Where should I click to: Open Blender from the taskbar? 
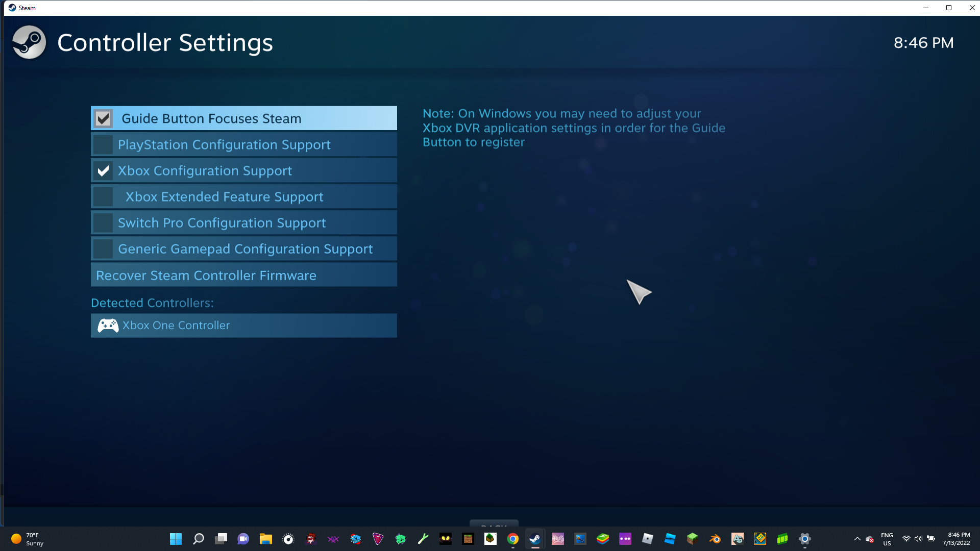pos(715,539)
